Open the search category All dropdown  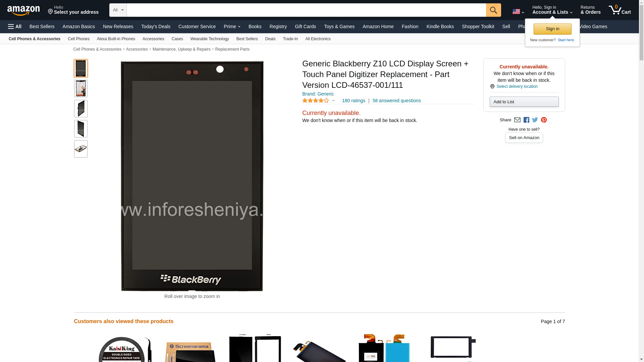[x=118, y=10]
